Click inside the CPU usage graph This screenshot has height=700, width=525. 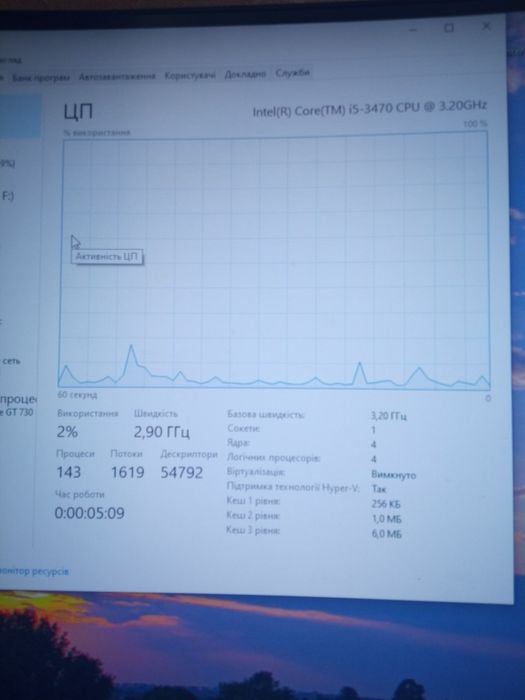(273, 263)
